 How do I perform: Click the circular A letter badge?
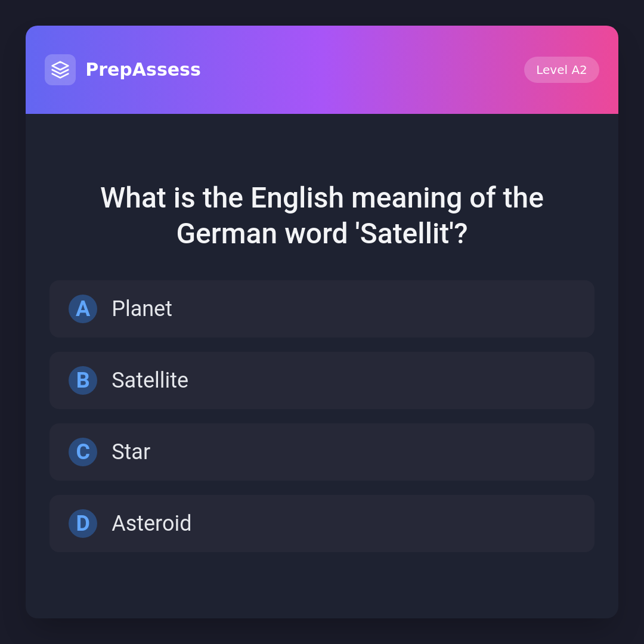tap(83, 309)
